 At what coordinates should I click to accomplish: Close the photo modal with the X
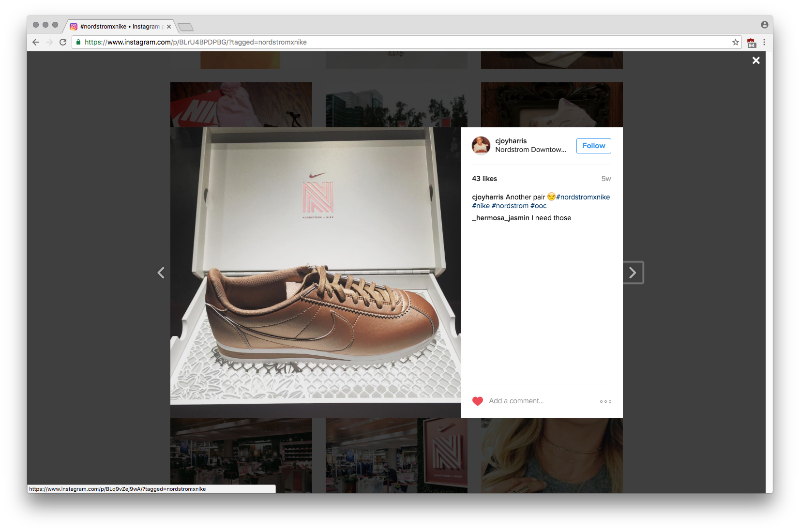pyautogui.click(x=755, y=60)
